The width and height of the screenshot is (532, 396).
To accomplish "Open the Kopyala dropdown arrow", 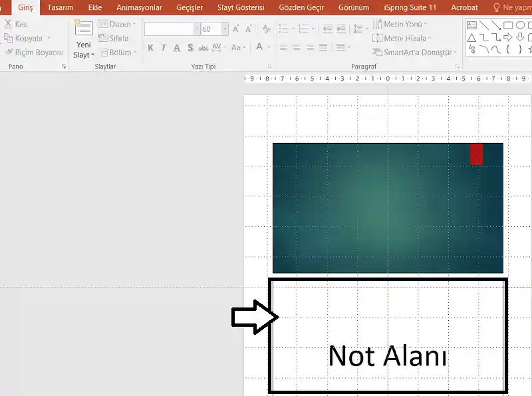I will pyautogui.click(x=49, y=38).
